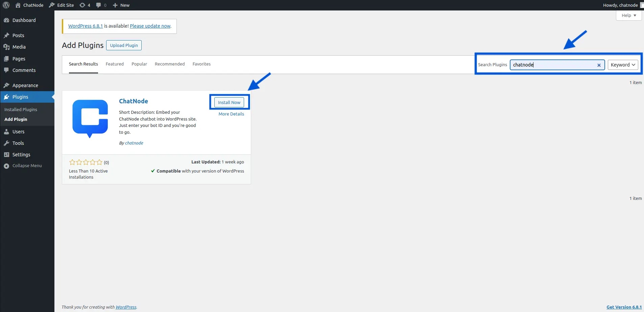
Task: Expand the Help tab
Action: [629, 16]
